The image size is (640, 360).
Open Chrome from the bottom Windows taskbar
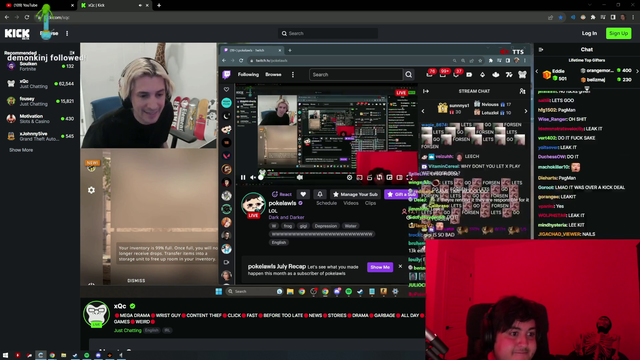pyautogui.click(x=52, y=356)
